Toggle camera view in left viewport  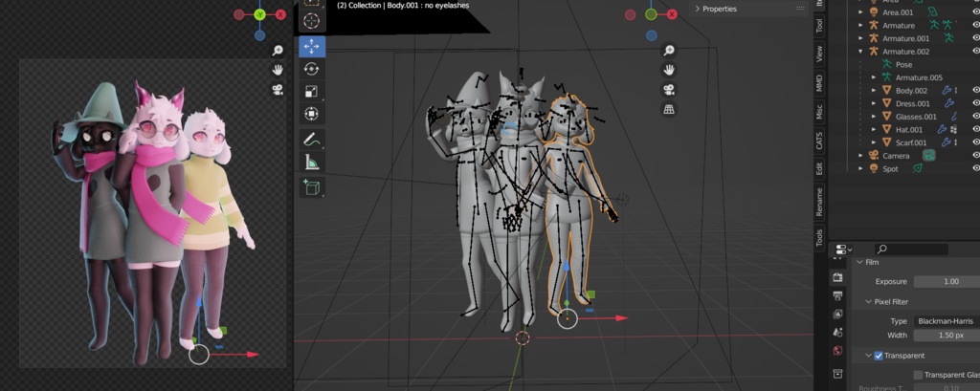pyautogui.click(x=278, y=89)
